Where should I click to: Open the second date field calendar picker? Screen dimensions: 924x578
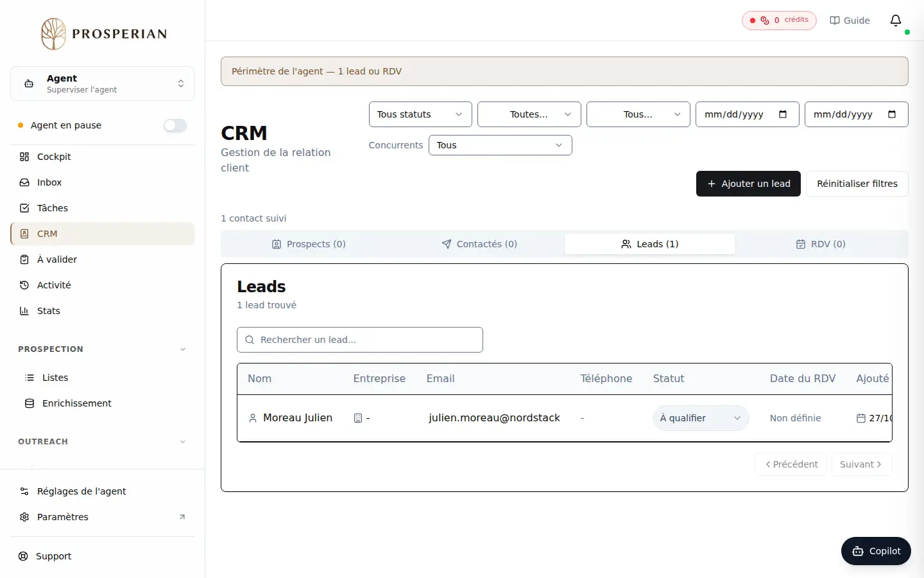tap(892, 114)
